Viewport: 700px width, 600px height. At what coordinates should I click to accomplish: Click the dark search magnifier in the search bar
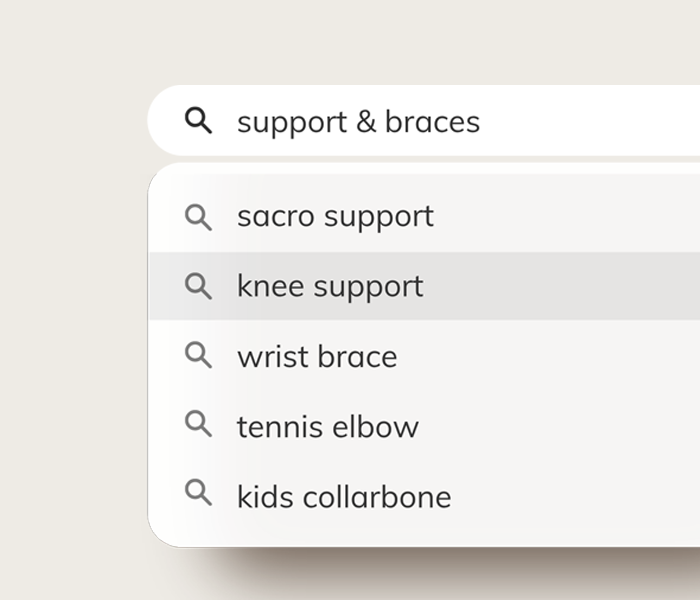pos(198,120)
